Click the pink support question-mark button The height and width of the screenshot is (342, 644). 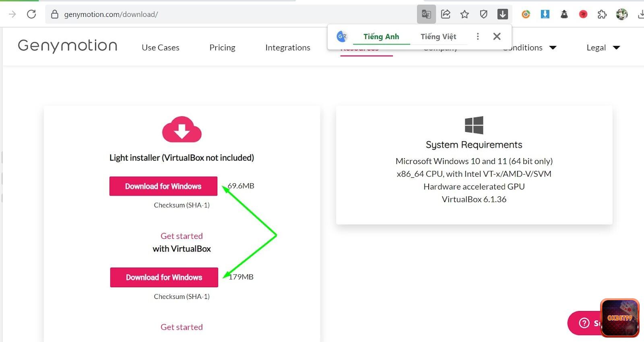(x=584, y=323)
